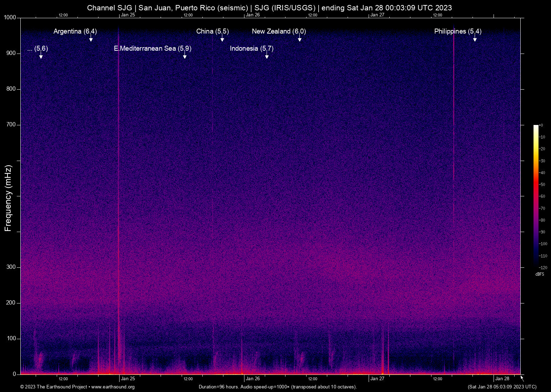The image size is (551, 392).
Task: Click the arrow marker below Argentina (6.4)
Action: [91, 39]
